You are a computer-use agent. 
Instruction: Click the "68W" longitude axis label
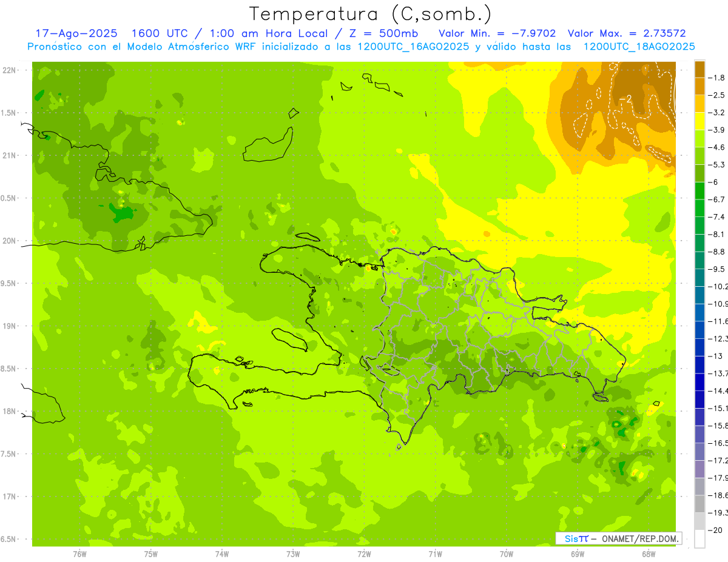click(649, 554)
